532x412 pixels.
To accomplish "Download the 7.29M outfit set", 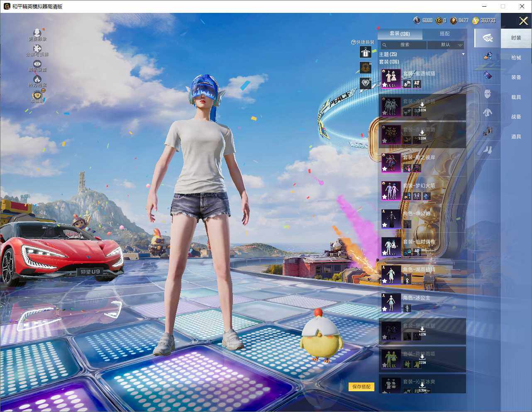I will [422, 360].
